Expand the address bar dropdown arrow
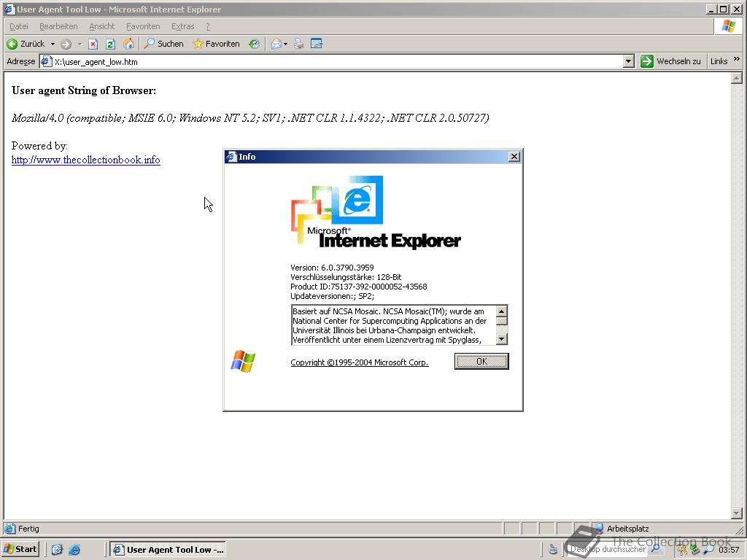Screen dimensions: 747x560 pos(628,61)
